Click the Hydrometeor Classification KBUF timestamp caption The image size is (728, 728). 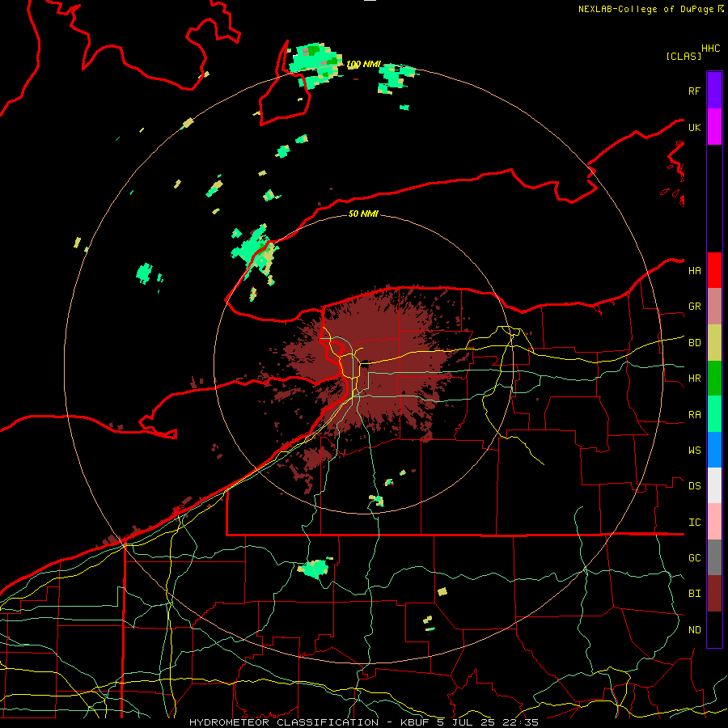(x=363, y=722)
